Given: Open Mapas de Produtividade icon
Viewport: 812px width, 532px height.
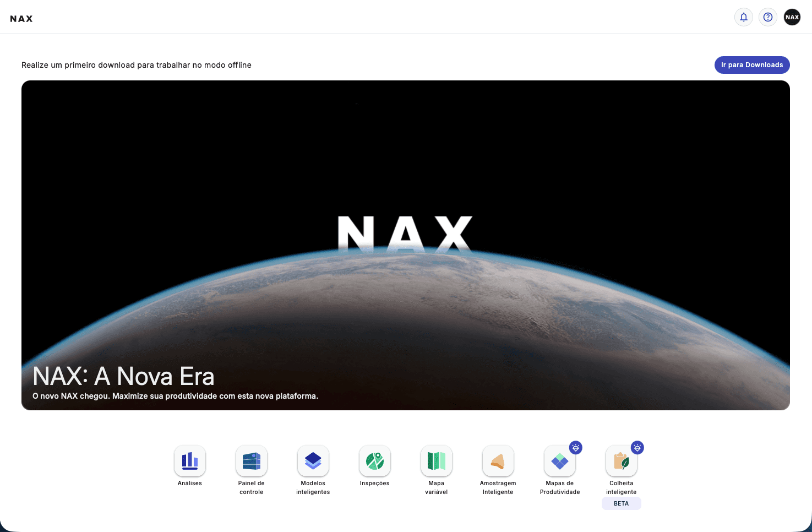Looking at the screenshot, I should [x=560, y=461].
